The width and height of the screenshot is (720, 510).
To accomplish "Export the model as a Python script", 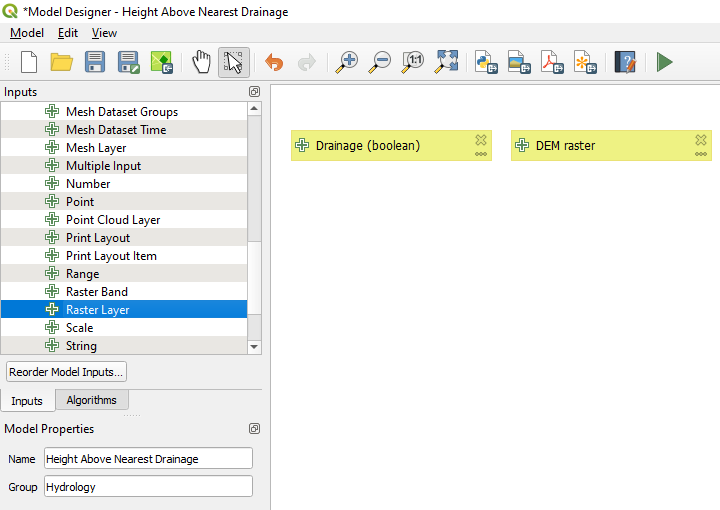I will point(487,62).
